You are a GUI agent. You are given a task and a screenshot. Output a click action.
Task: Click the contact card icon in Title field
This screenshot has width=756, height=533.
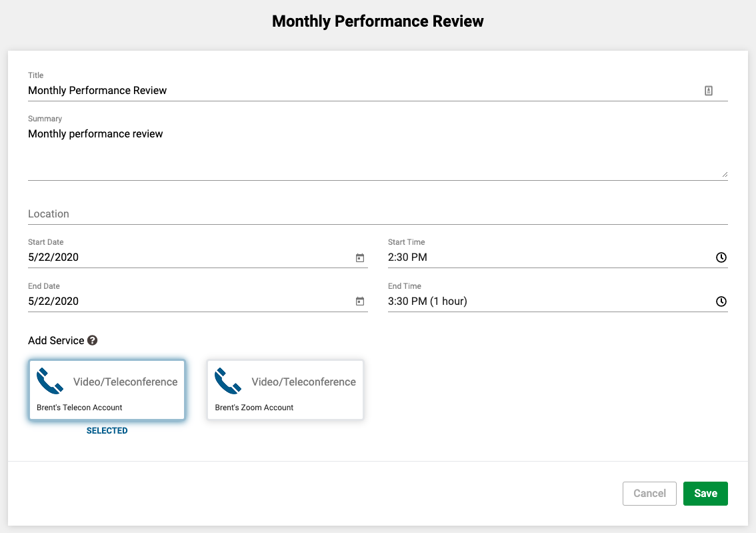pos(708,91)
